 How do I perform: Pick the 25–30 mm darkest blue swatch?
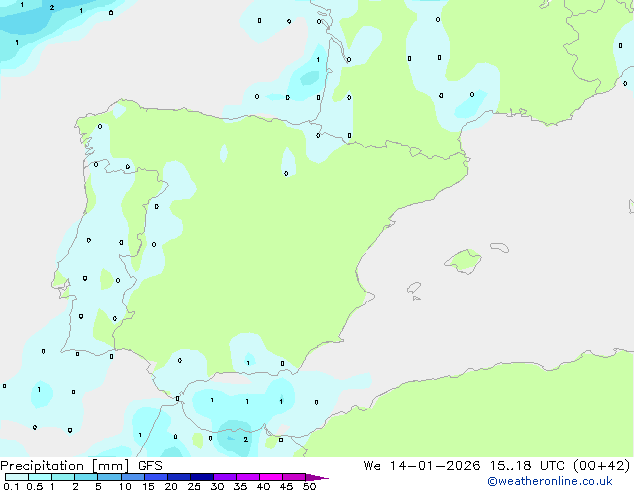coord(201,477)
